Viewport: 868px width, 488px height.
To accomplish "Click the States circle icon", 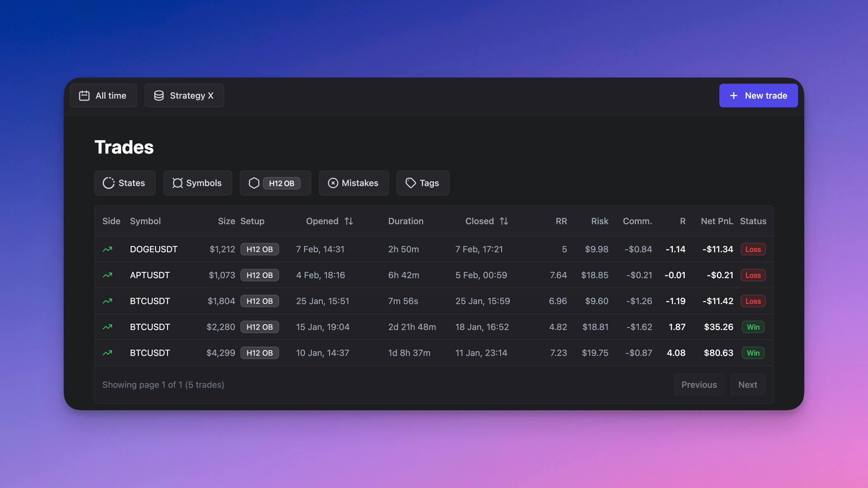I will click(109, 183).
